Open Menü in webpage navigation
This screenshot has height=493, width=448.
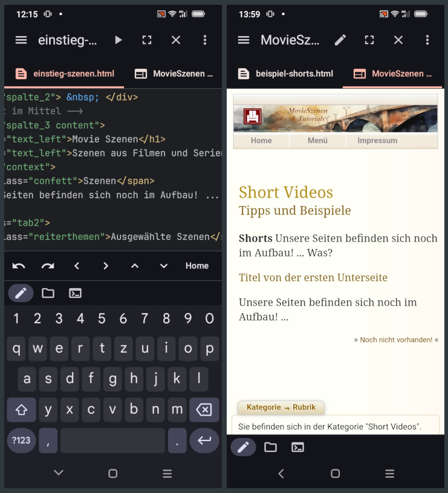point(317,141)
